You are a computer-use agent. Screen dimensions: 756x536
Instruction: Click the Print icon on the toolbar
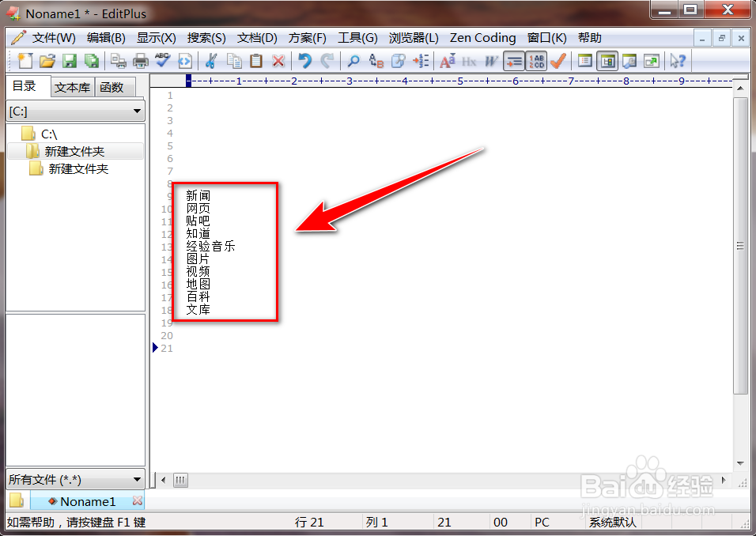pos(141,60)
